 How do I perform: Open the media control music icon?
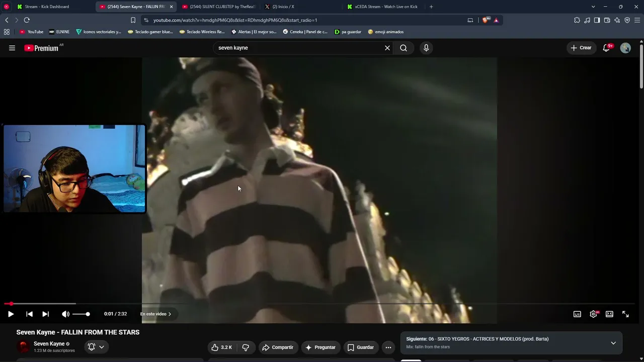[587, 20]
